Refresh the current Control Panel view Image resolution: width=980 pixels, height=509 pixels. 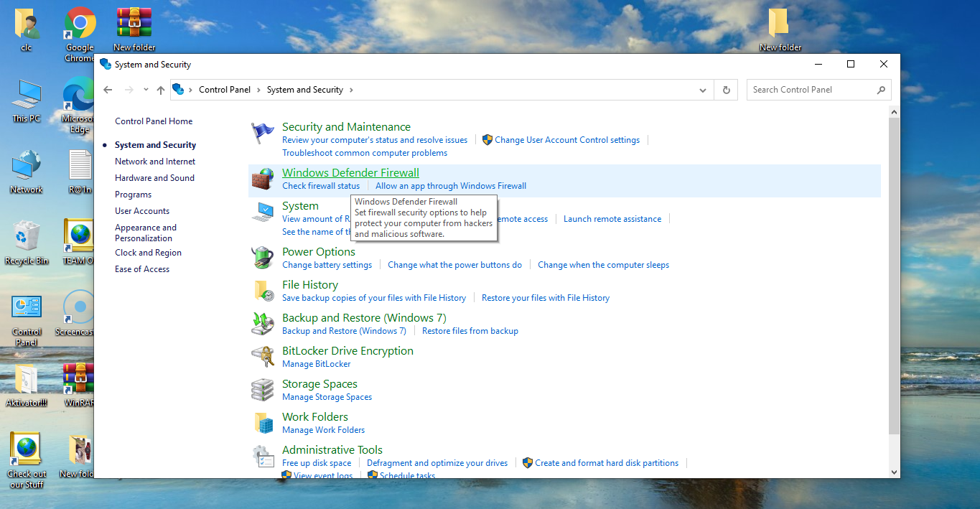pyautogui.click(x=725, y=89)
